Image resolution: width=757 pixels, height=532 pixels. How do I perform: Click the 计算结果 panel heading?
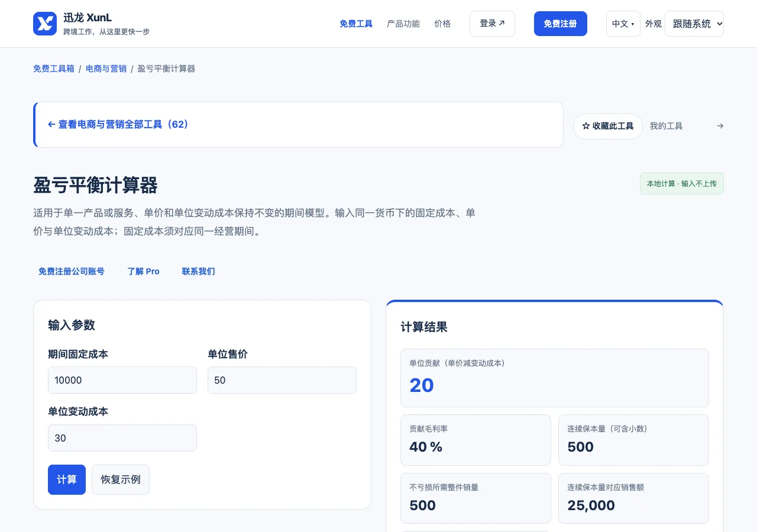tap(424, 327)
